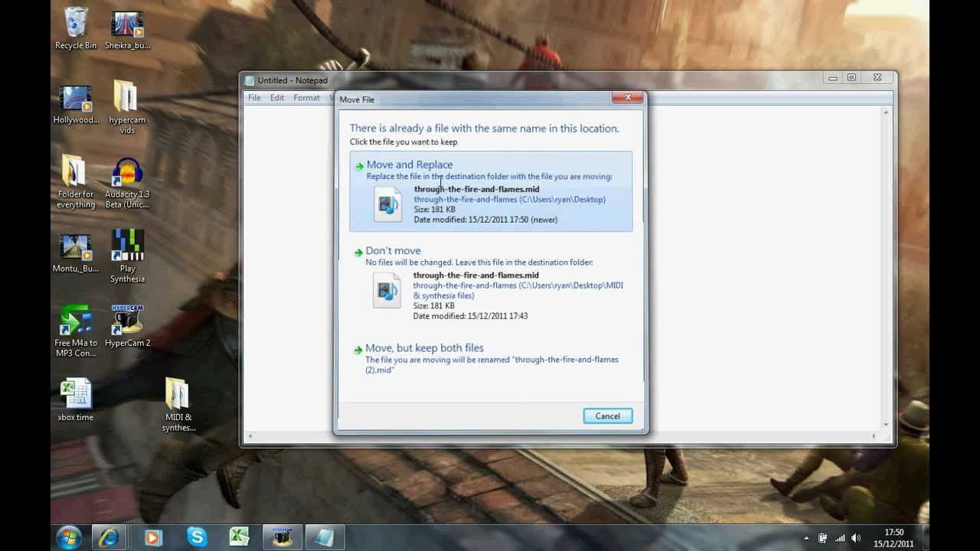Screen dimensions: 980x551
Task: Show hidden system tray icons
Action: tap(806, 539)
